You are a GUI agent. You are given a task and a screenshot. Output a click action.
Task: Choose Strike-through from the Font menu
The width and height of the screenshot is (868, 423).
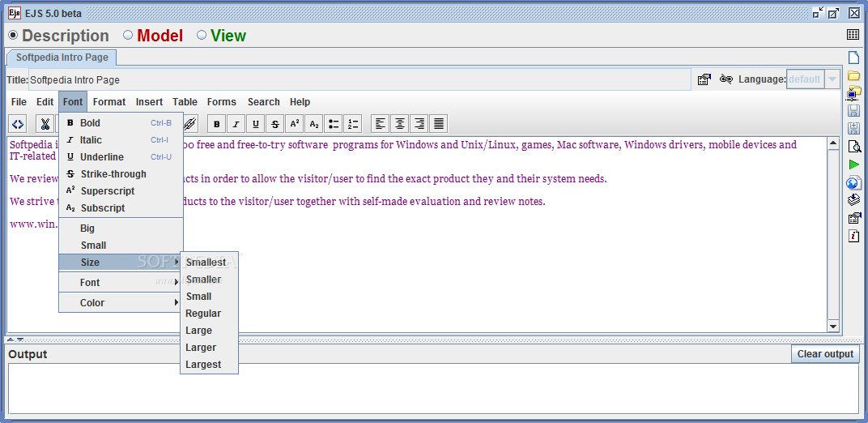tap(121, 174)
